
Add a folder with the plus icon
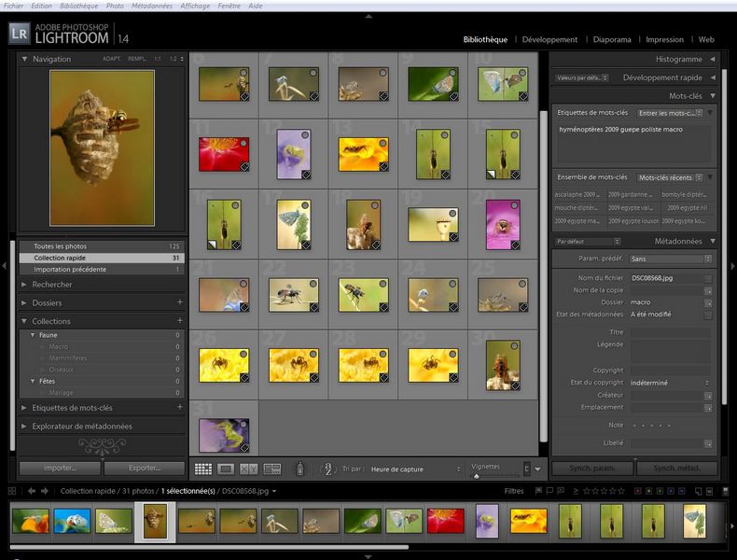click(179, 302)
